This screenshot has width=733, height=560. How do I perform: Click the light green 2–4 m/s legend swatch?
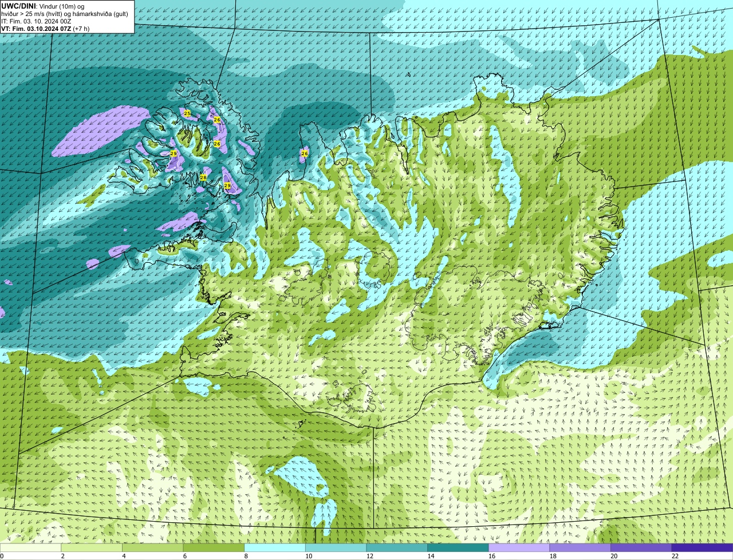tap(92, 547)
